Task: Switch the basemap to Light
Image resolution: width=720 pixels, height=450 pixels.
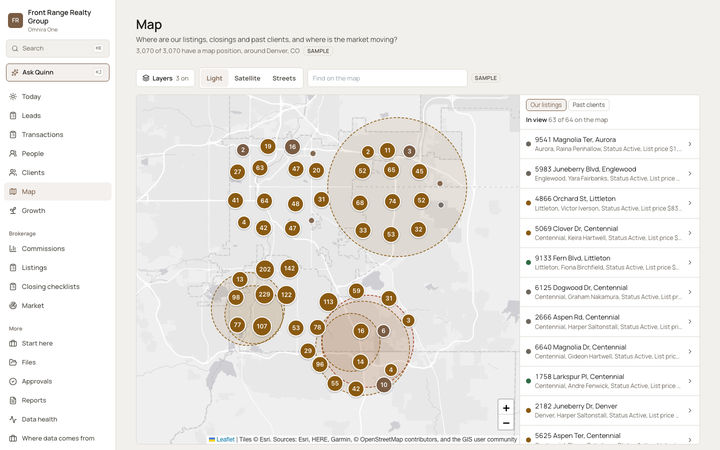Action: click(x=214, y=78)
